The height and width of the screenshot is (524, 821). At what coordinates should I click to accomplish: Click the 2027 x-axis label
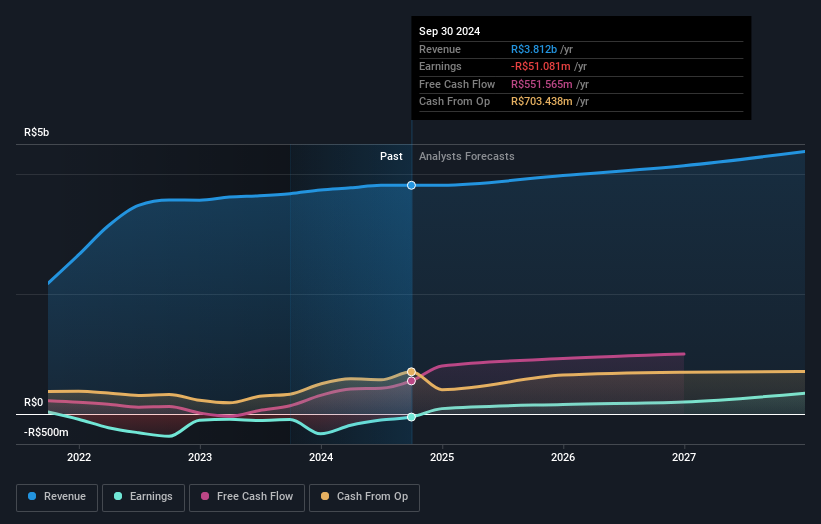click(684, 458)
